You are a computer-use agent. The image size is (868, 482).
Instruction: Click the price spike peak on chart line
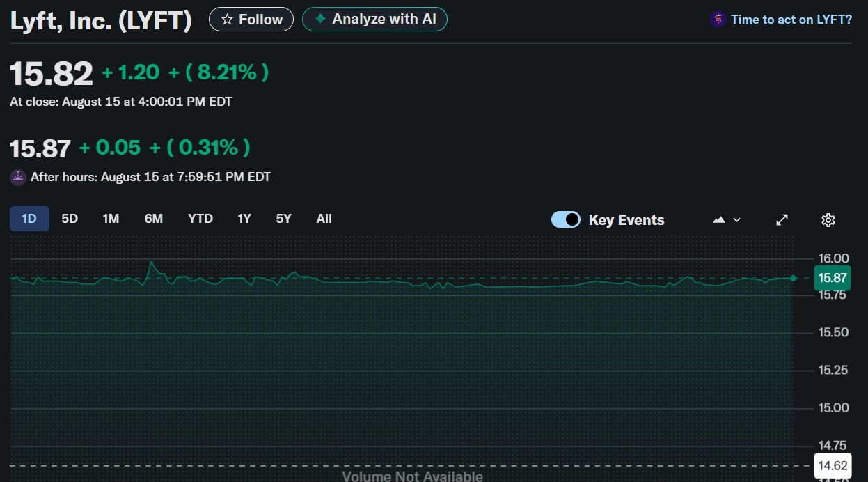click(x=151, y=262)
